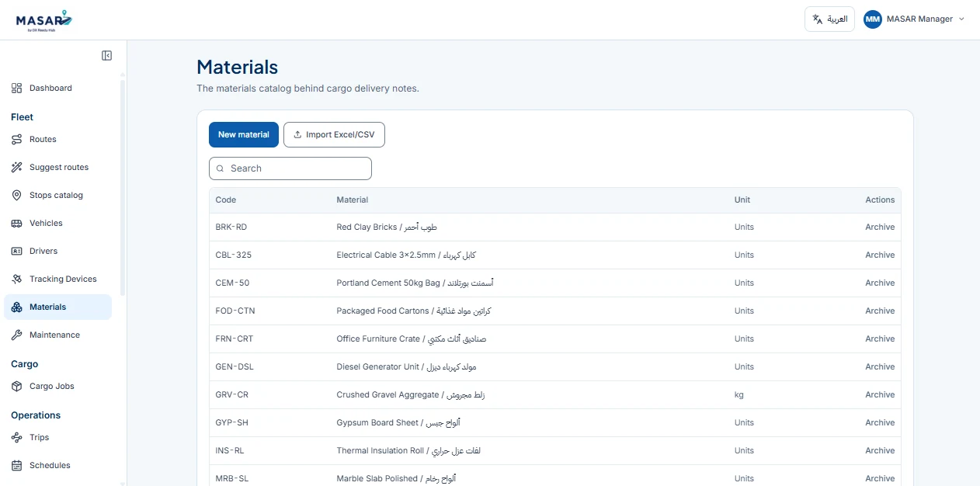Click Thermal Insulation Roll material name

[408, 451]
